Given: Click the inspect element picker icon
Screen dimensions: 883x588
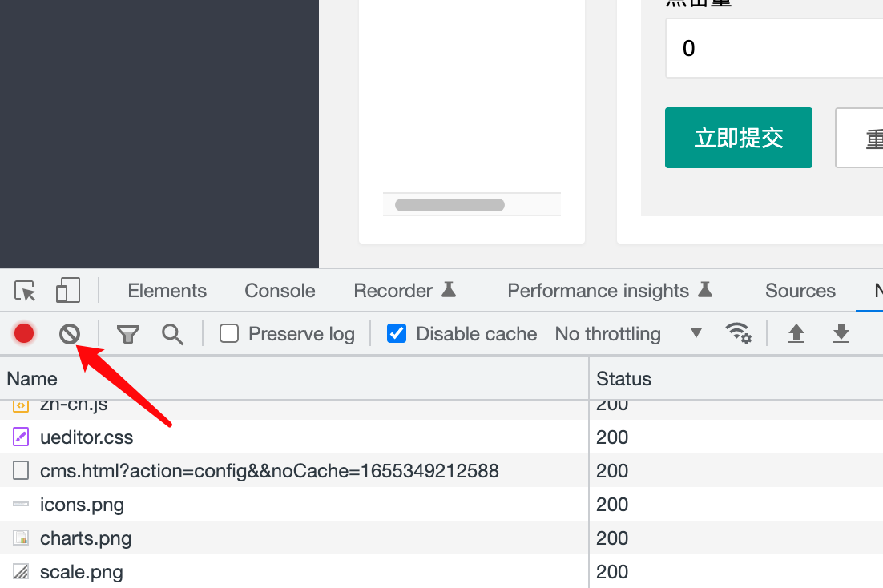Looking at the screenshot, I should click(26, 291).
